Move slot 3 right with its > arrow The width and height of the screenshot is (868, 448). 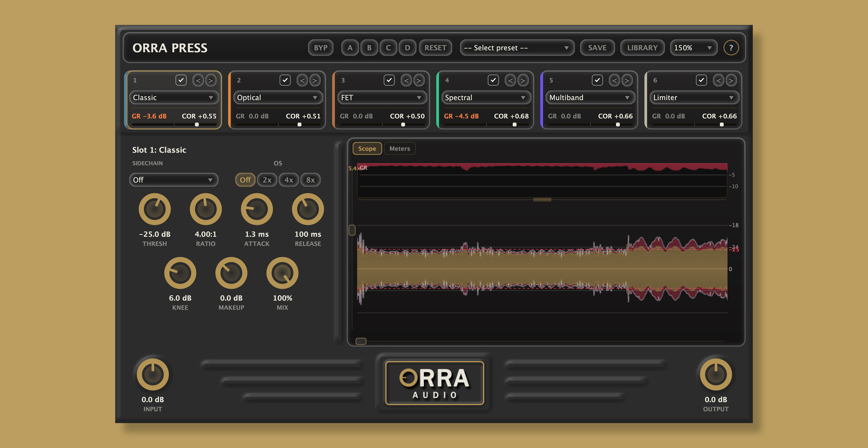(419, 80)
